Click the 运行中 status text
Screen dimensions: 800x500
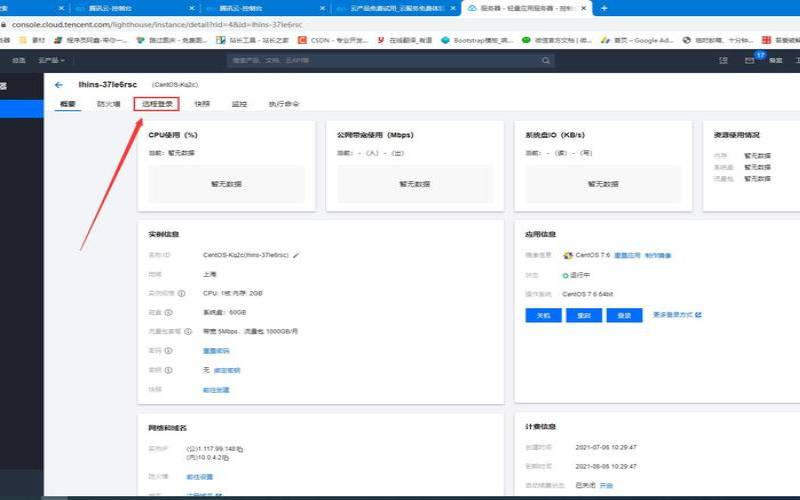[580, 275]
